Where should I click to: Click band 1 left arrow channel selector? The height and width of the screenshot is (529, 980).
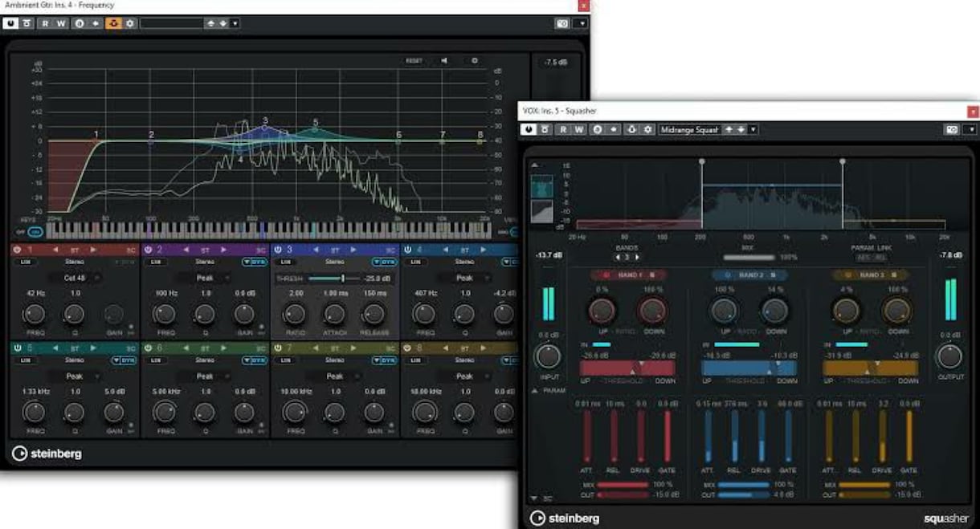pyautogui.click(x=55, y=250)
